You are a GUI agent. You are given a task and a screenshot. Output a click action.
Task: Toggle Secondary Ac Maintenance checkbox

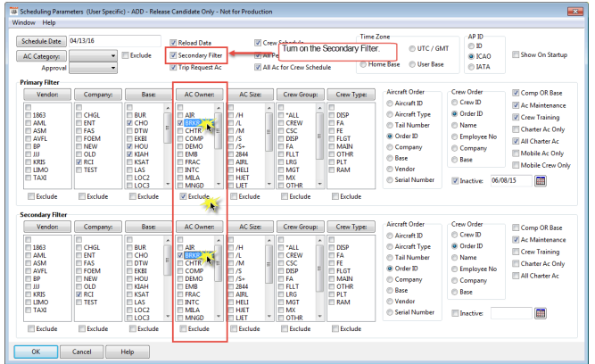[516, 240]
